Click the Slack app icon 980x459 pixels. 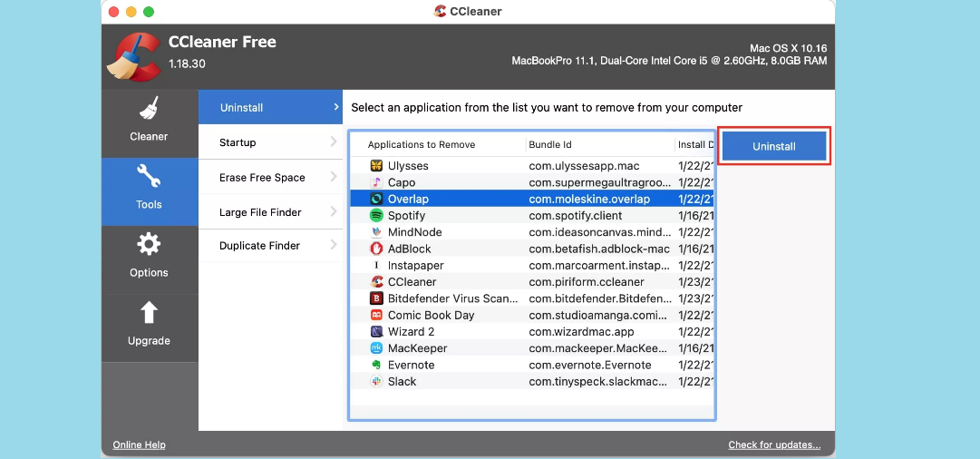pos(376,382)
